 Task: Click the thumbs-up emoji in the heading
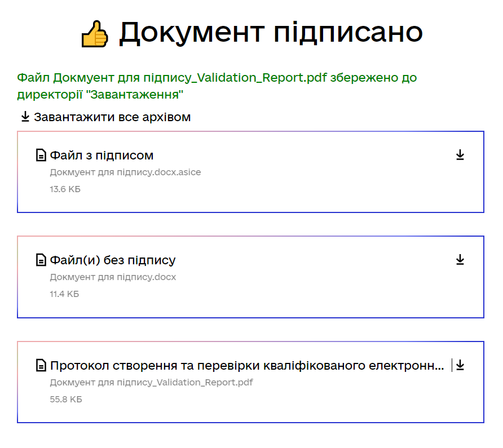coord(95,34)
